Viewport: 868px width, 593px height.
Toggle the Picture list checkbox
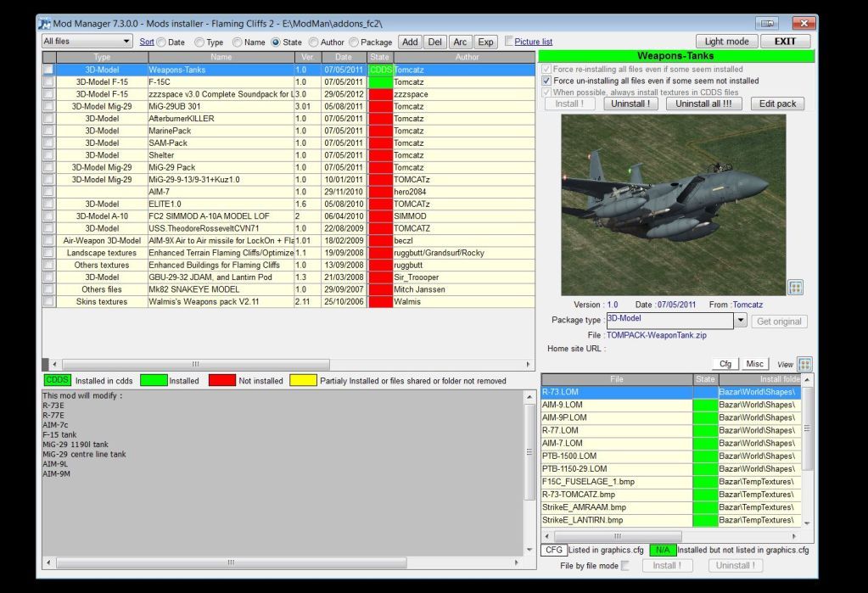[508, 41]
